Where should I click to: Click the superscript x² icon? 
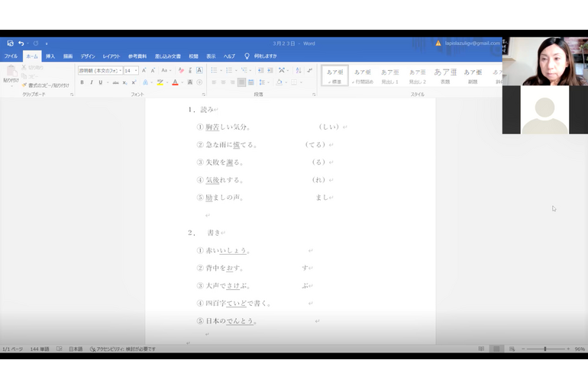tap(134, 82)
